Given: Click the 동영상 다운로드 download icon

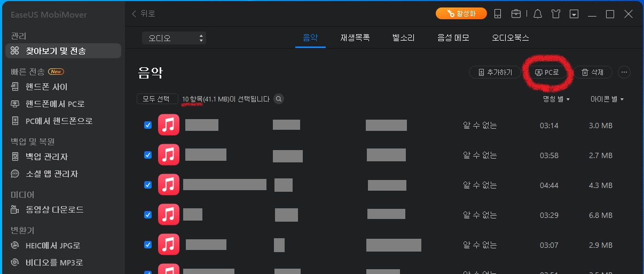Looking at the screenshot, I should [x=15, y=209].
